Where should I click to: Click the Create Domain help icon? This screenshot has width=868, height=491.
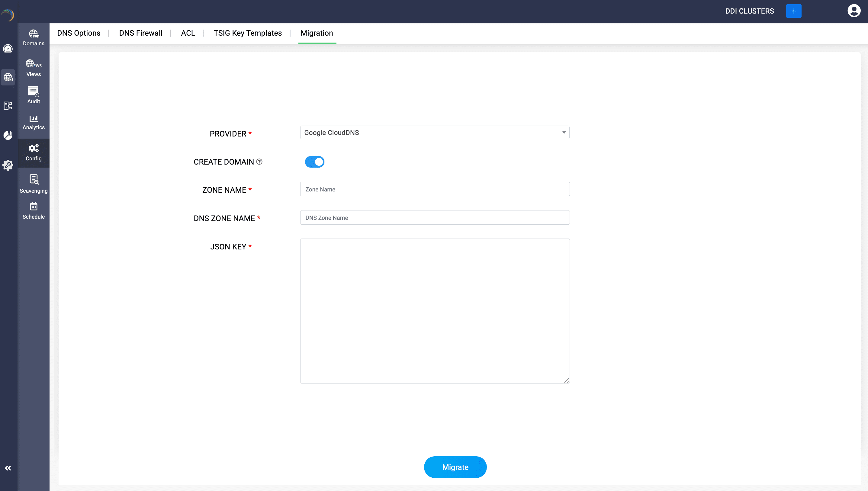coord(259,162)
